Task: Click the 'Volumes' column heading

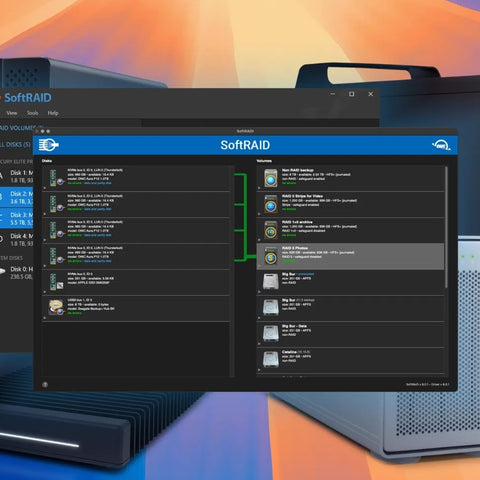Action: pyautogui.click(x=264, y=161)
